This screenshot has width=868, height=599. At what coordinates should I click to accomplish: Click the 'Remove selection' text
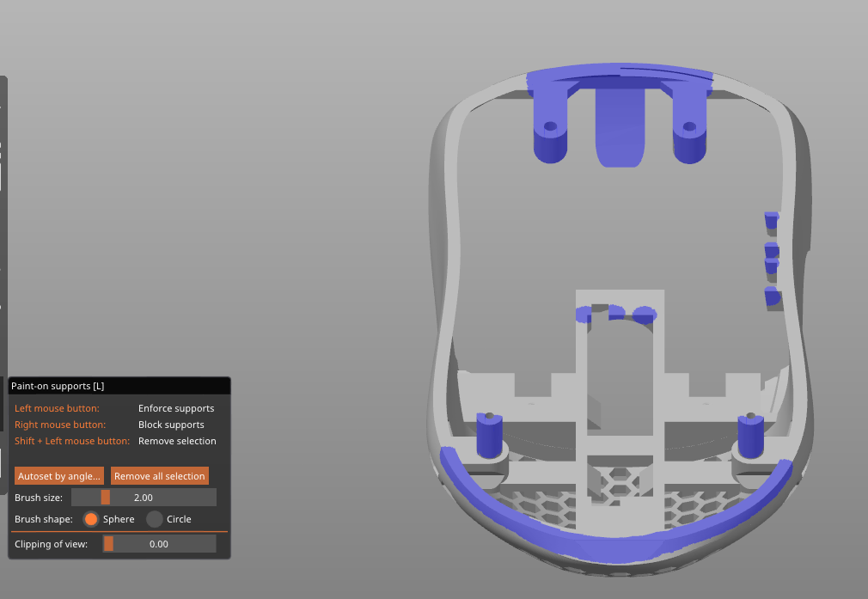pos(177,441)
